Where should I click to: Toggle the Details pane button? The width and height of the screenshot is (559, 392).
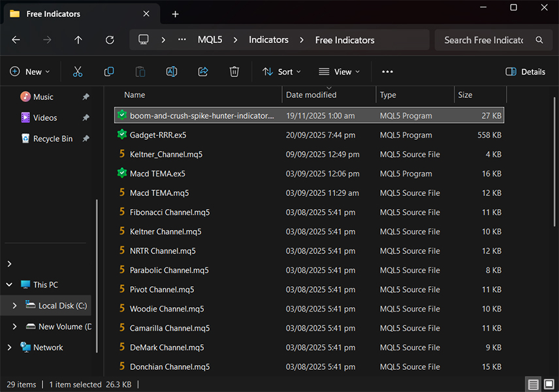click(526, 72)
